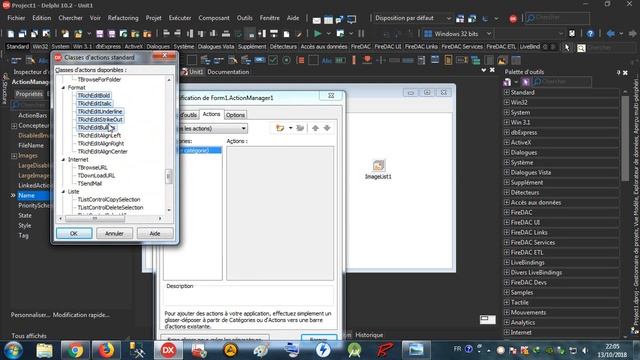
Task: Click the save layout icon beside Disposition dropdown
Action: click(x=460, y=19)
